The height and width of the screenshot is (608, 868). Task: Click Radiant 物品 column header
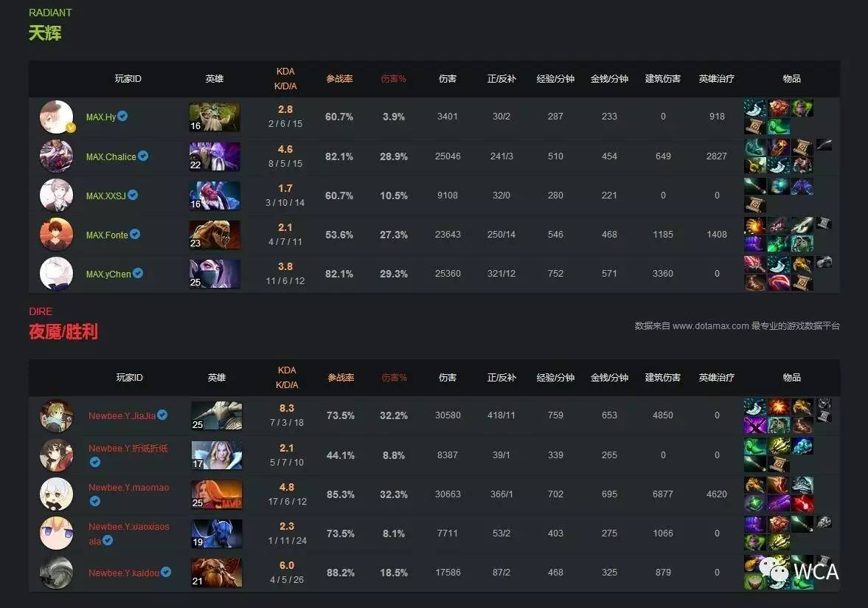(x=791, y=79)
